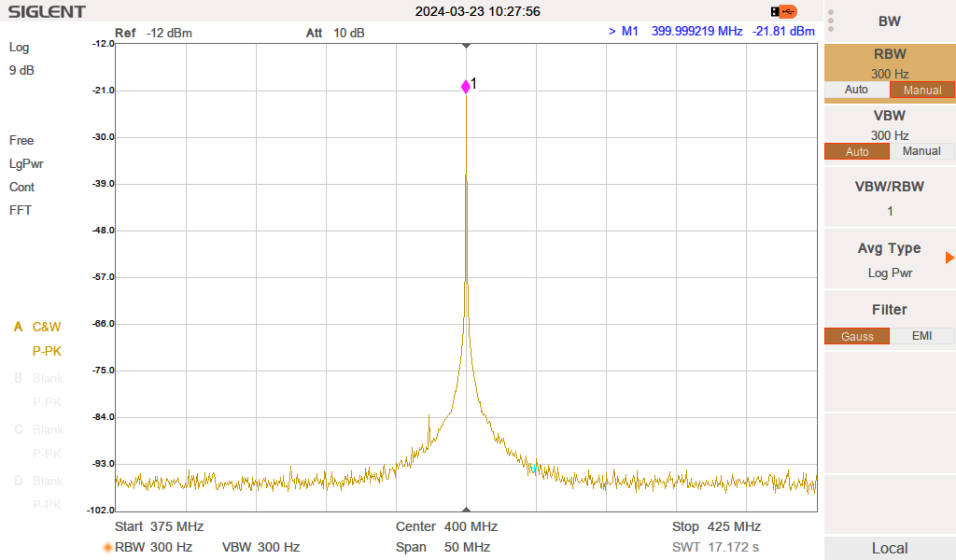
Task: Click the orange arrow beside Avg Type
Action: [949, 258]
